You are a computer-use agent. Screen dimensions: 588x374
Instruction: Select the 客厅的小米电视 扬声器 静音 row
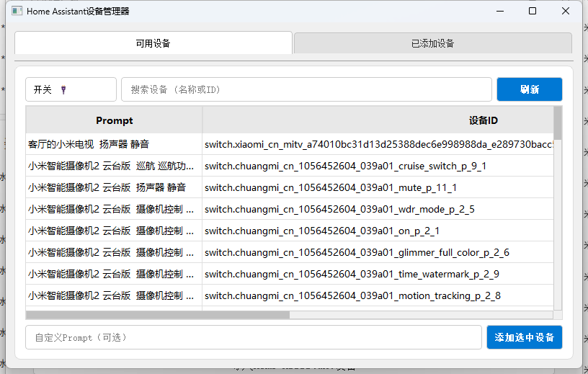click(114, 145)
